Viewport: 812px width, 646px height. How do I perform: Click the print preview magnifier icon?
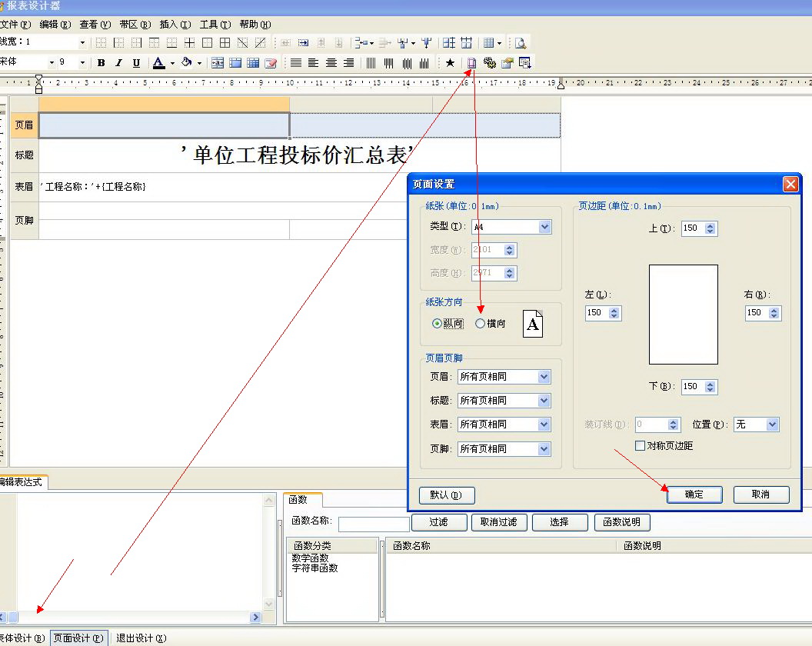point(521,43)
